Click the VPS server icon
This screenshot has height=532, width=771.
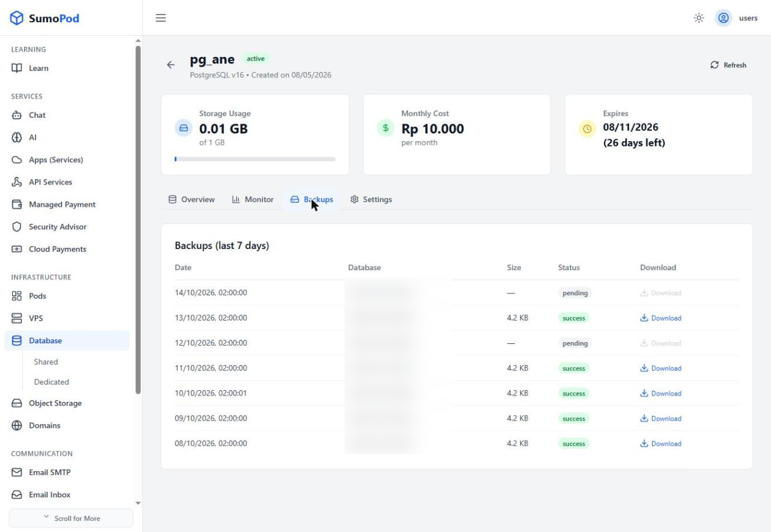tap(17, 318)
